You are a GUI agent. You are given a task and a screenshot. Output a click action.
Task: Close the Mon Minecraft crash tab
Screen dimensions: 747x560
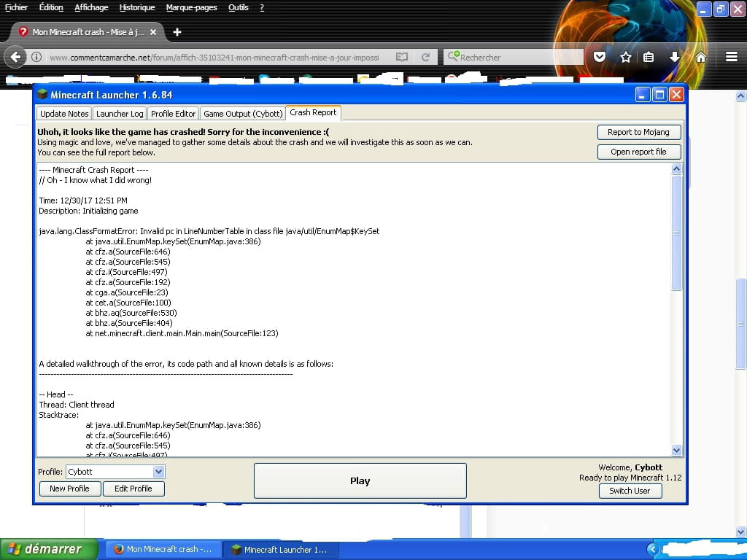[153, 32]
